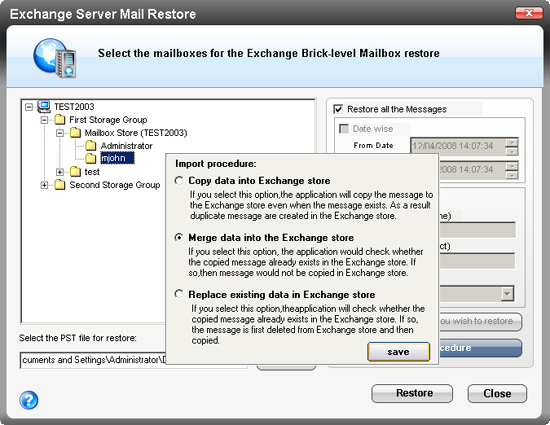The height and width of the screenshot is (425, 550).
Task: Click the Restore button
Action: [412, 393]
